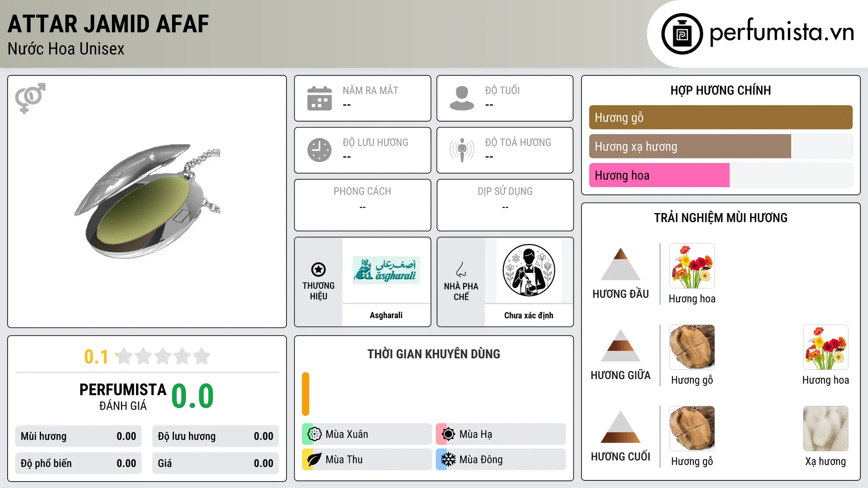Viewport: 868px width, 488px height.
Task: Click the Độ phổ biến 0.00 score row
Action: 78,463
